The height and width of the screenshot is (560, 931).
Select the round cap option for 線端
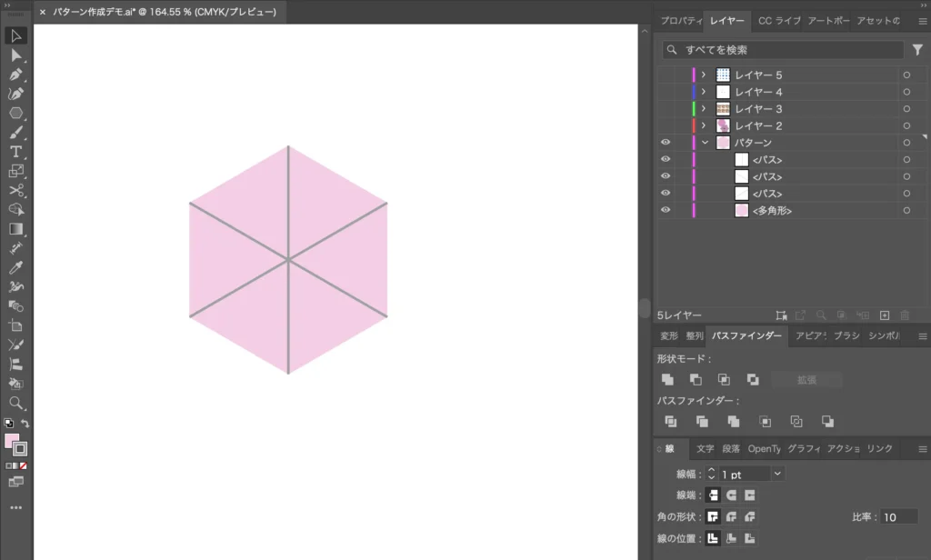(731, 495)
